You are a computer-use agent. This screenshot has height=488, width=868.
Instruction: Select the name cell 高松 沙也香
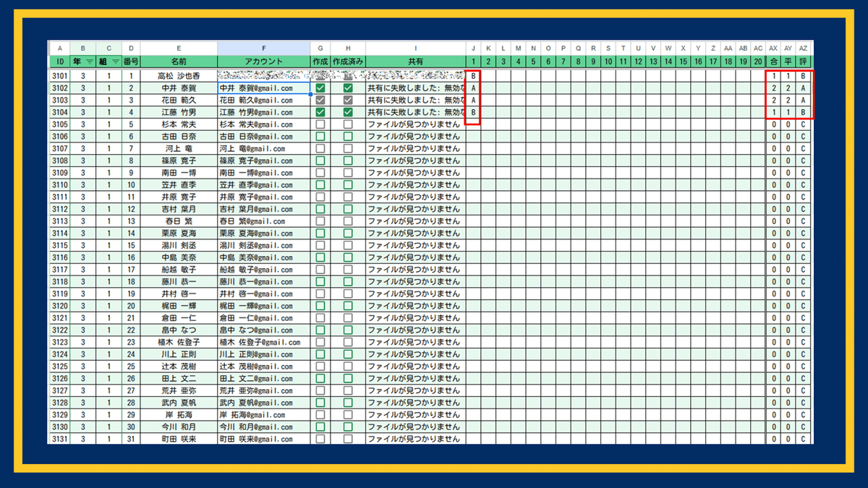pos(179,76)
